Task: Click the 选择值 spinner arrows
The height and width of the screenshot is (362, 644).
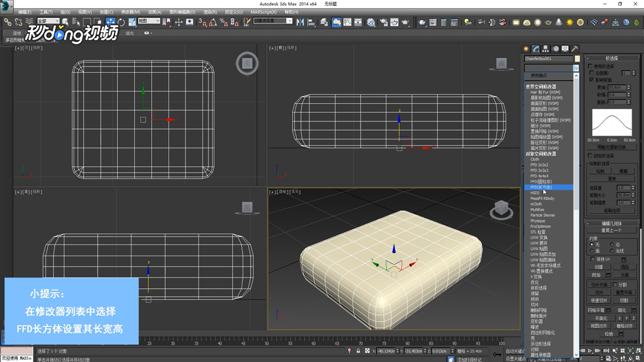Action: 633,188
